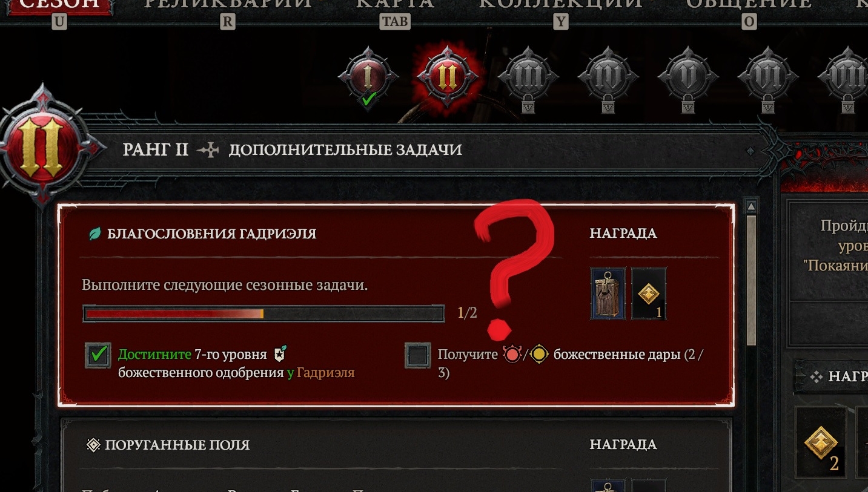Select locked Rank VI medallion
The width and height of the screenshot is (868, 492).
coord(768,77)
